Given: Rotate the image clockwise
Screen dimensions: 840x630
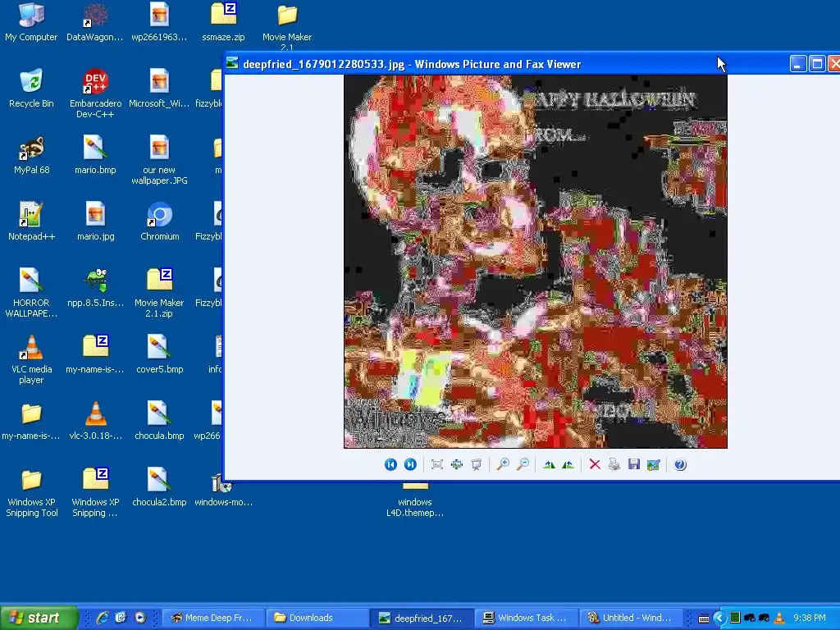Looking at the screenshot, I should pyautogui.click(x=549, y=464).
